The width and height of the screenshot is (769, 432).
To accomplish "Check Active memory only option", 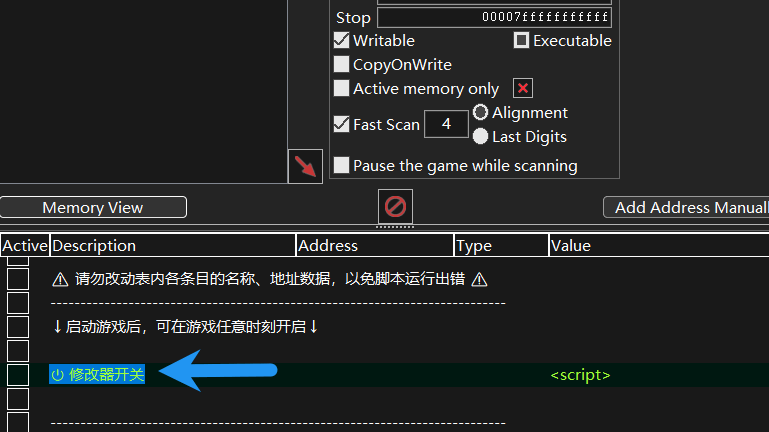I will click(341, 88).
